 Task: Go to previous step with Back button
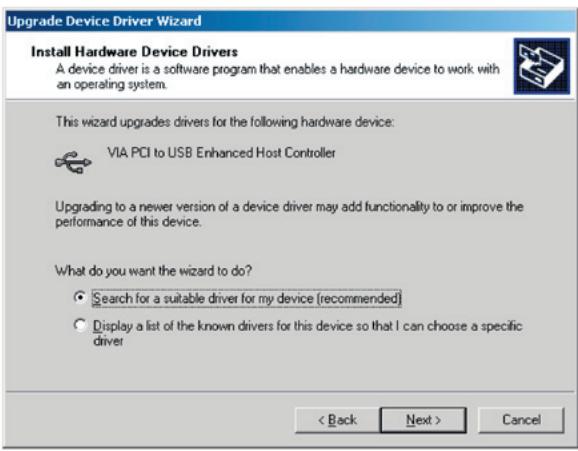[x=337, y=420]
